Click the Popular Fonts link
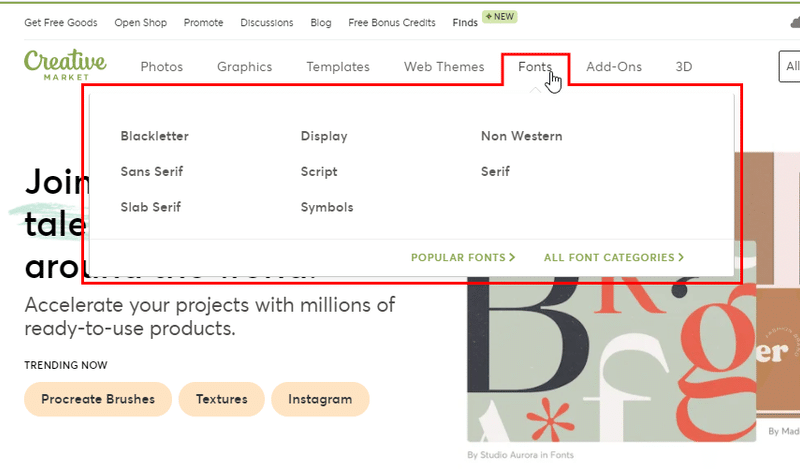Screen dimensions: 800x469 pyautogui.click(x=463, y=257)
